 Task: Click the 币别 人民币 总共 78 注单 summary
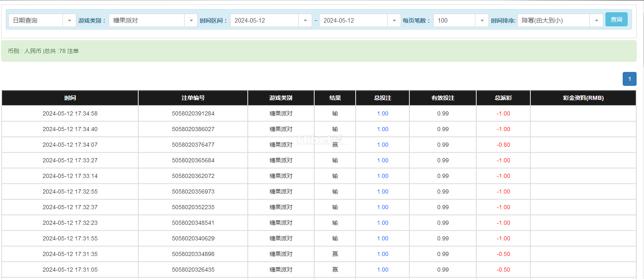point(43,51)
